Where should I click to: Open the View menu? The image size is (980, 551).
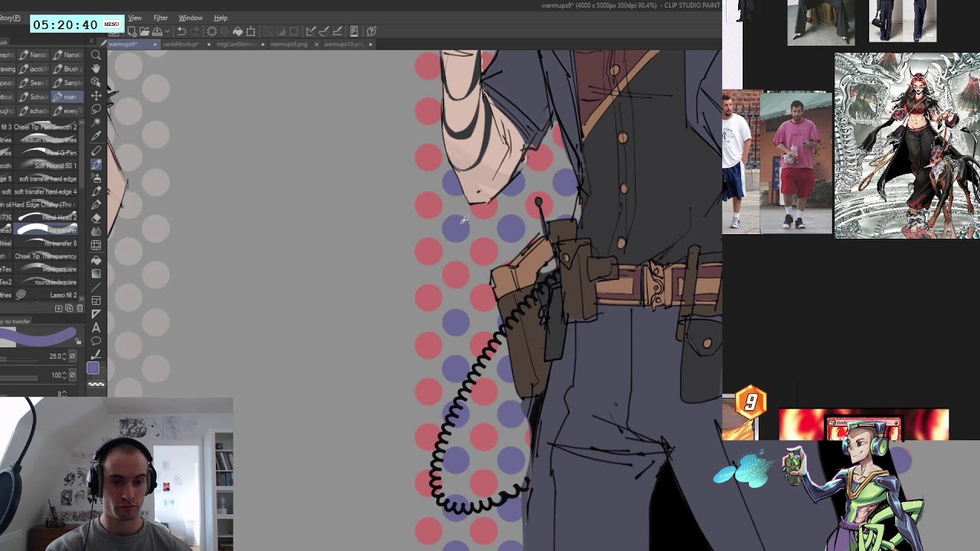[135, 18]
